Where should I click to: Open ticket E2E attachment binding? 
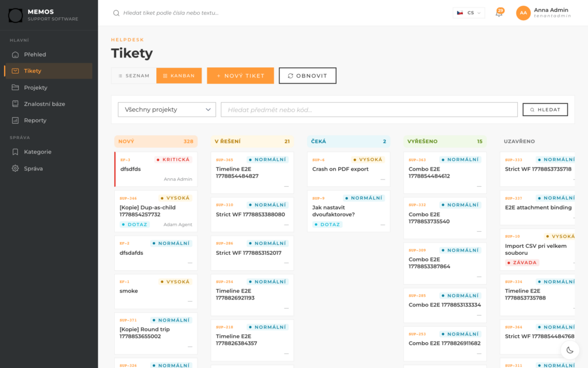pyautogui.click(x=537, y=208)
